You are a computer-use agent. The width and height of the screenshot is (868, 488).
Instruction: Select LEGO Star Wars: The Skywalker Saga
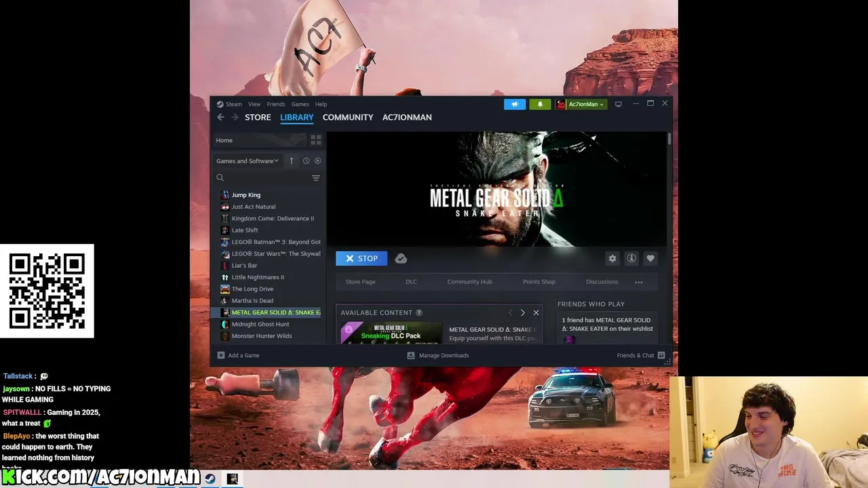(x=276, y=253)
